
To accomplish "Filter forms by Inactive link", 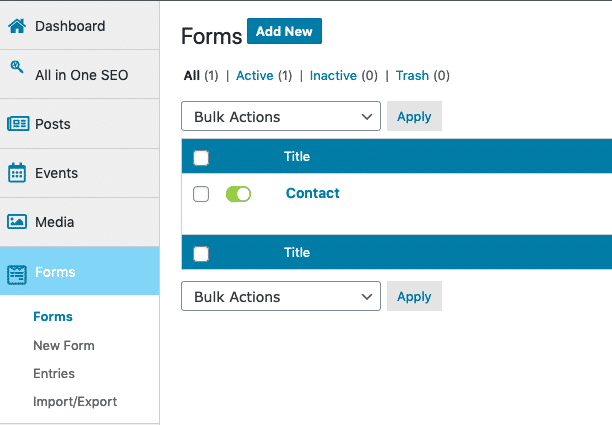I will pyautogui.click(x=333, y=75).
